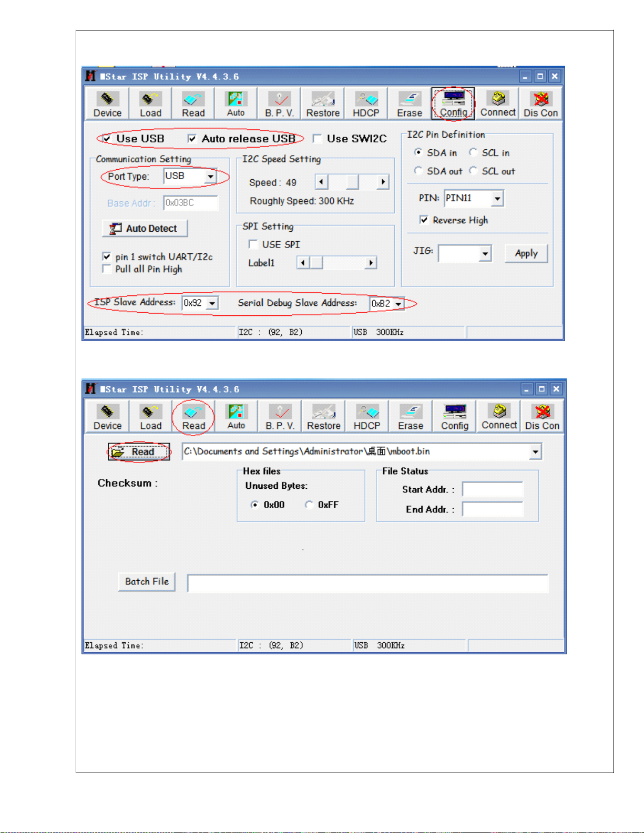Screen dimensions: 644x833
Task: Click Device icon in upper ISP window
Action: 107,104
